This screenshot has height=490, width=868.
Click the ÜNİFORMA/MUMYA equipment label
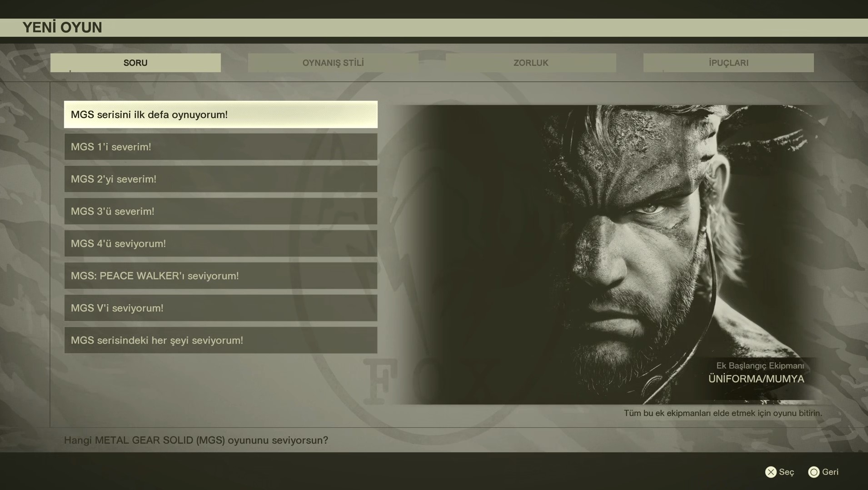[x=756, y=379]
